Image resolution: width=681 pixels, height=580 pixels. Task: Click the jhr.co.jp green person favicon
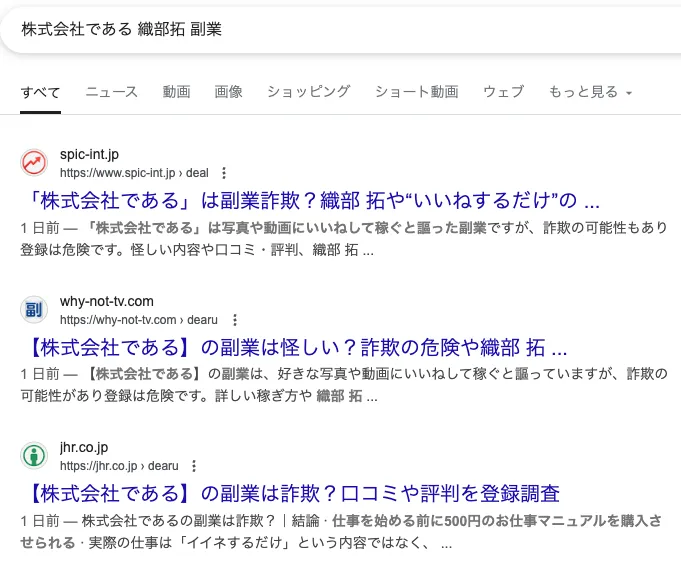point(34,456)
